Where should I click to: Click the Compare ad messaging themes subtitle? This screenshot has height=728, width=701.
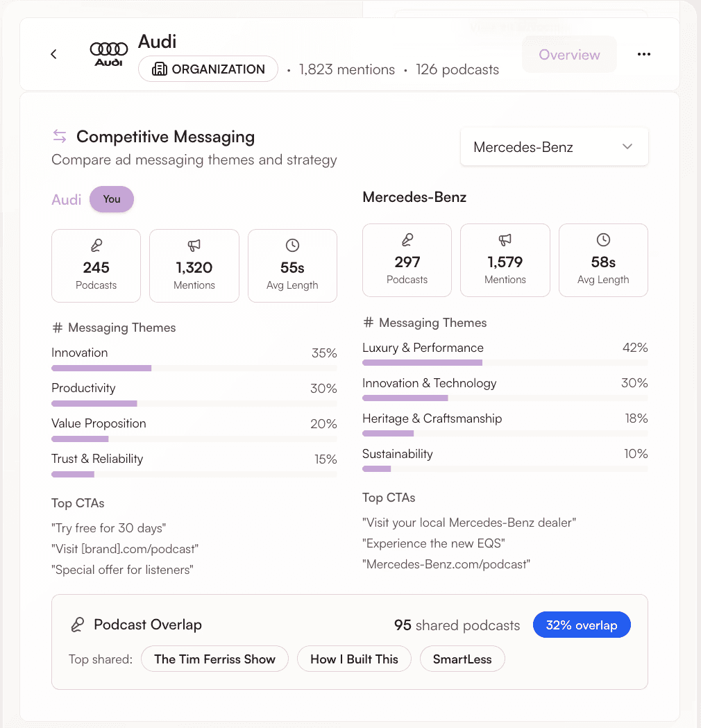194,160
